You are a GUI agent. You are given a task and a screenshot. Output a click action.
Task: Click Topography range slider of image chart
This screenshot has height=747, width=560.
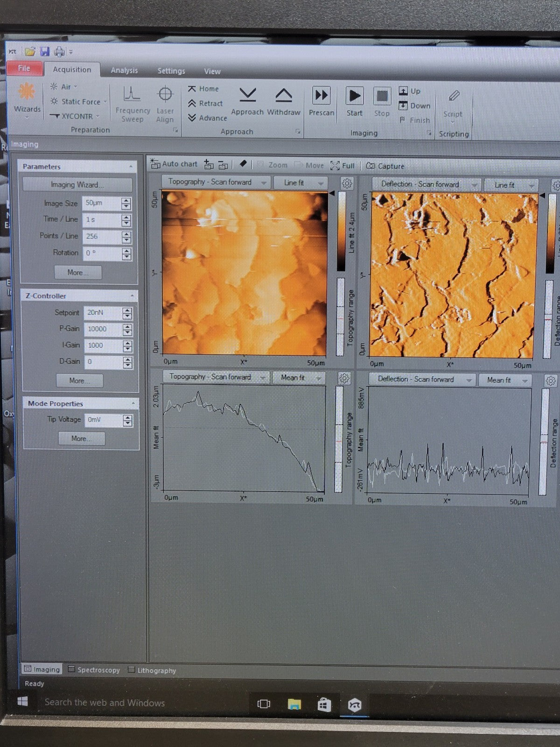341,317
